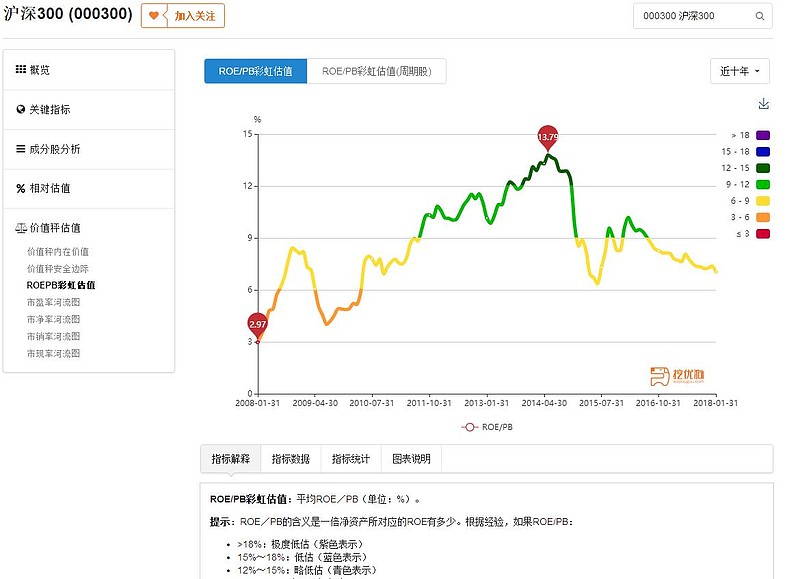The image size is (800, 579).
Task: Click the yellow 6-9 legend swatch
Action: point(763,200)
